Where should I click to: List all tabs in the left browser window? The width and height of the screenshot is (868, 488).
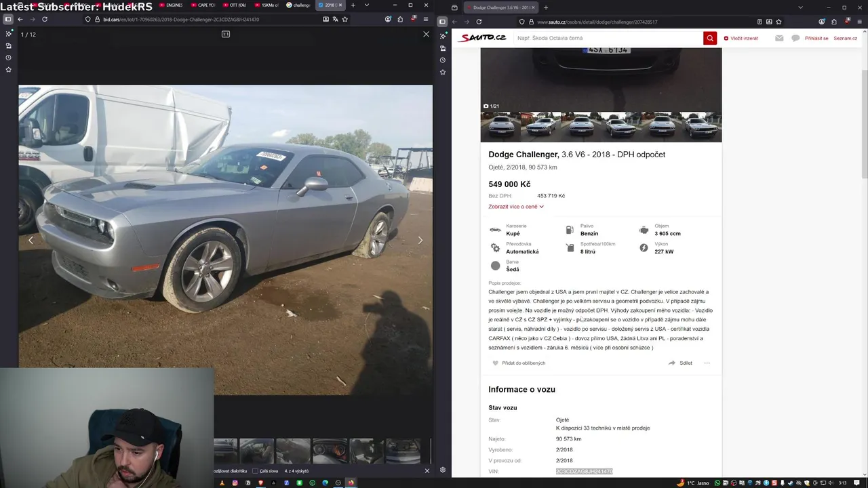coord(367,5)
